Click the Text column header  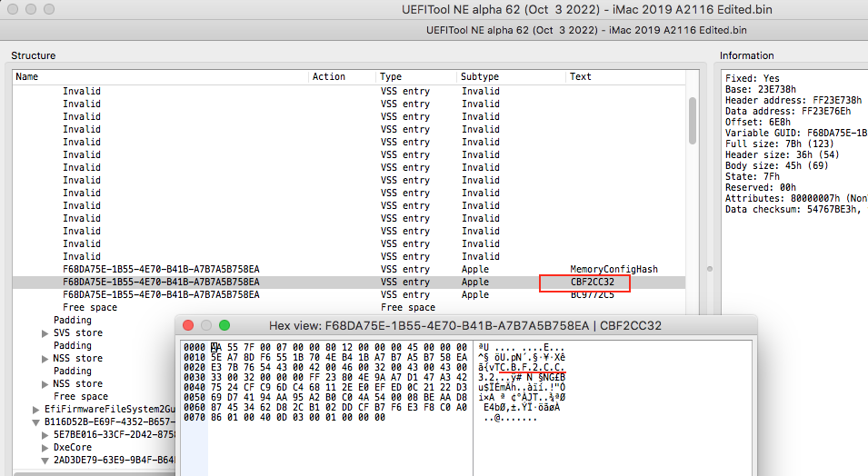click(x=625, y=77)
